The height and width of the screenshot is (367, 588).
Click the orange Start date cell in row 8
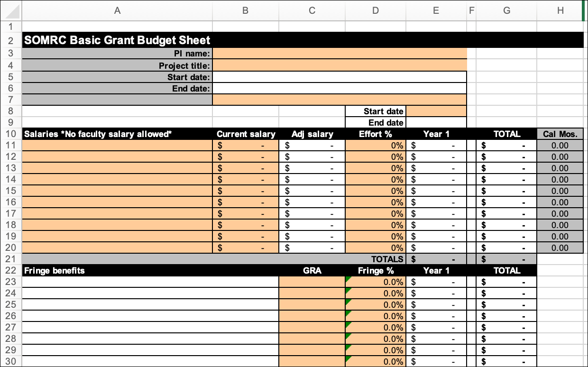pos(436,111)
